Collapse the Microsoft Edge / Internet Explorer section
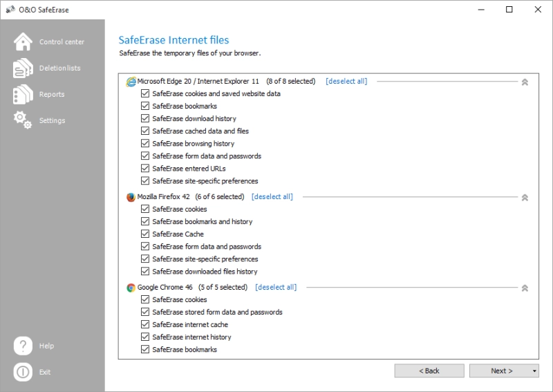The image size is (553, 392). [x=525, y=82]
